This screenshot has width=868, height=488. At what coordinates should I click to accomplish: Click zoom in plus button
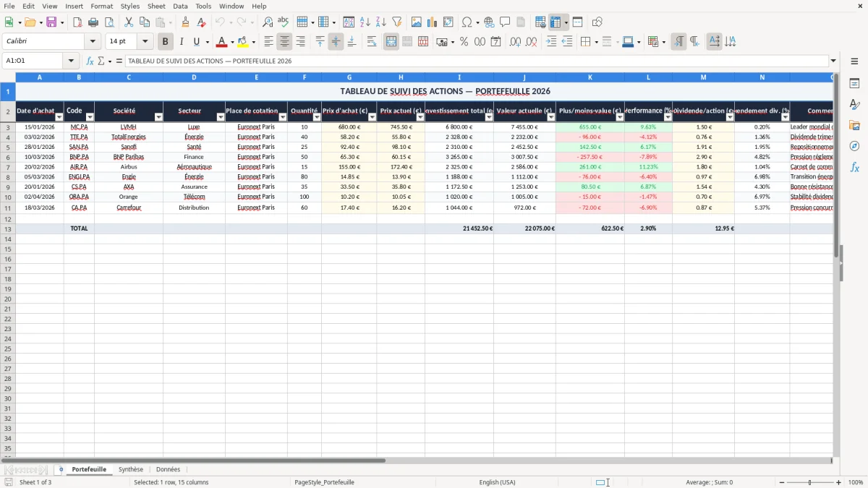(839, 482)
